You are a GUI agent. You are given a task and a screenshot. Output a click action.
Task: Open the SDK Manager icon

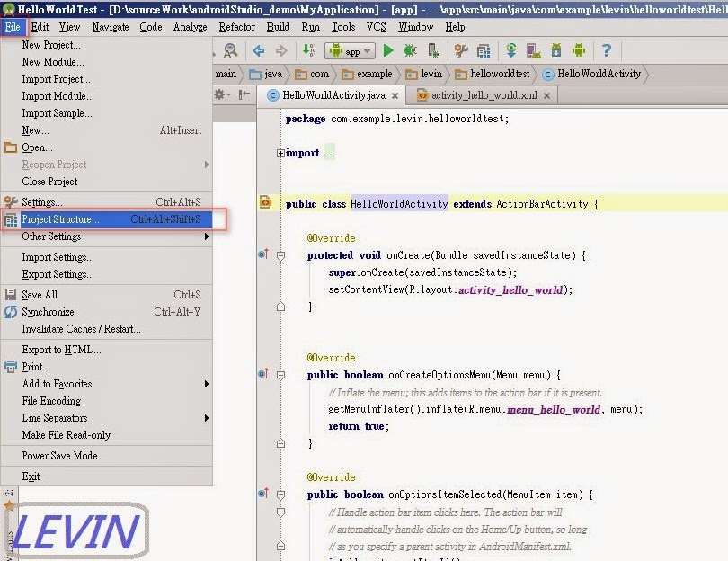(x=556, y=50)
